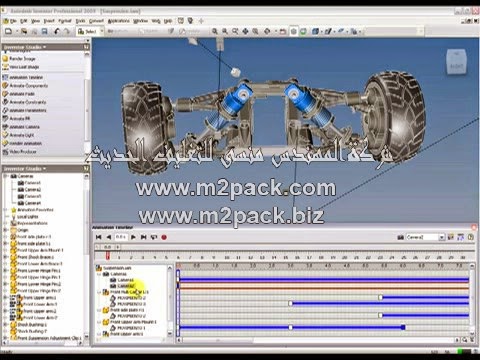Click the red time marker on timeline ruler
Screen dimensions: 480x360
(x=108, y=255)
